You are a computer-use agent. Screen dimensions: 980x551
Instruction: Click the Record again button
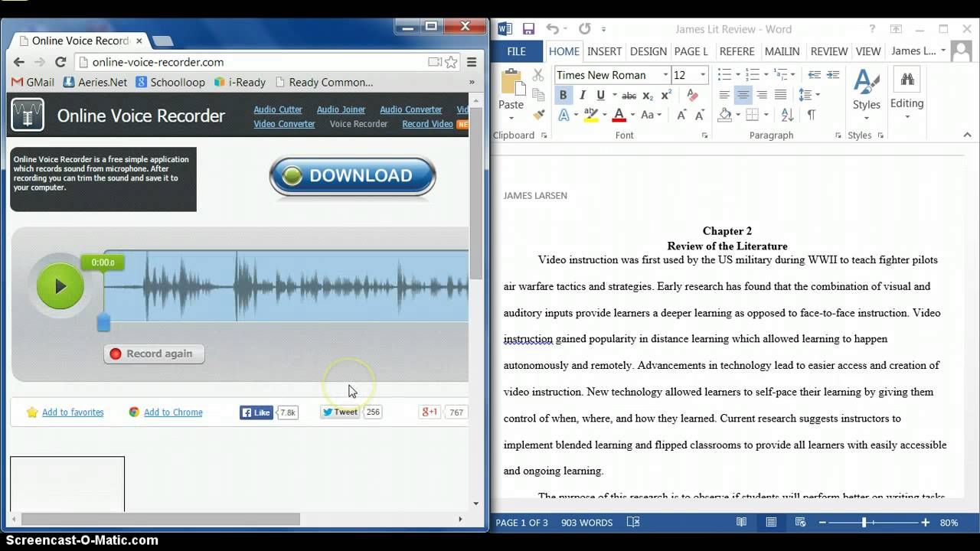click(154, 354)
